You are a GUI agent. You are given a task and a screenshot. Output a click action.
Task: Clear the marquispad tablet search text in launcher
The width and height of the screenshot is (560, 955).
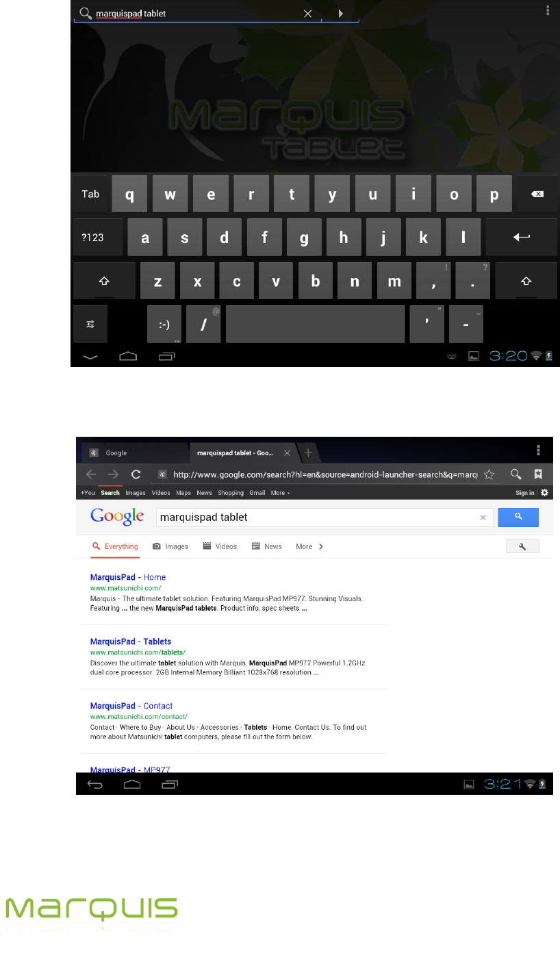click(307, 14)
